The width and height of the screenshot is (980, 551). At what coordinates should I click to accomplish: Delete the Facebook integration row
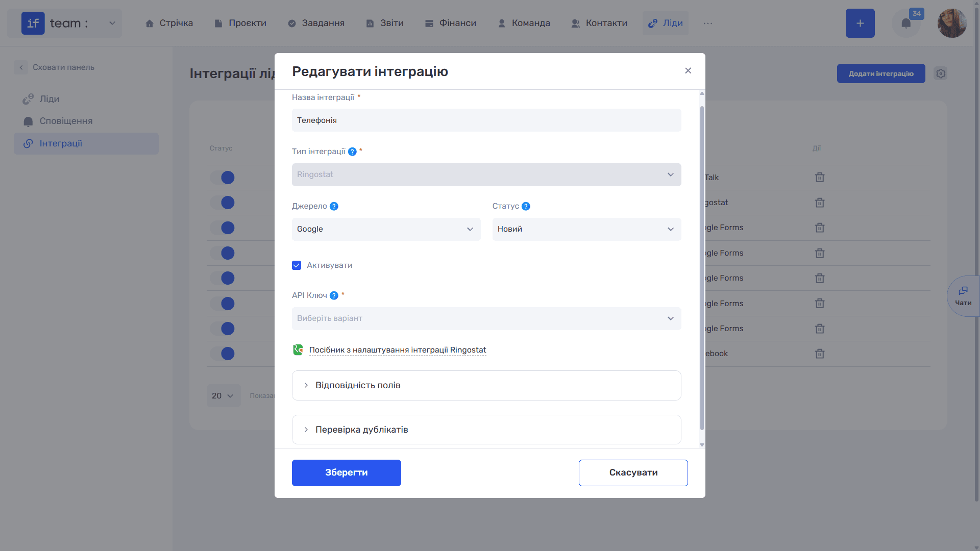click(x=820, y=354)
